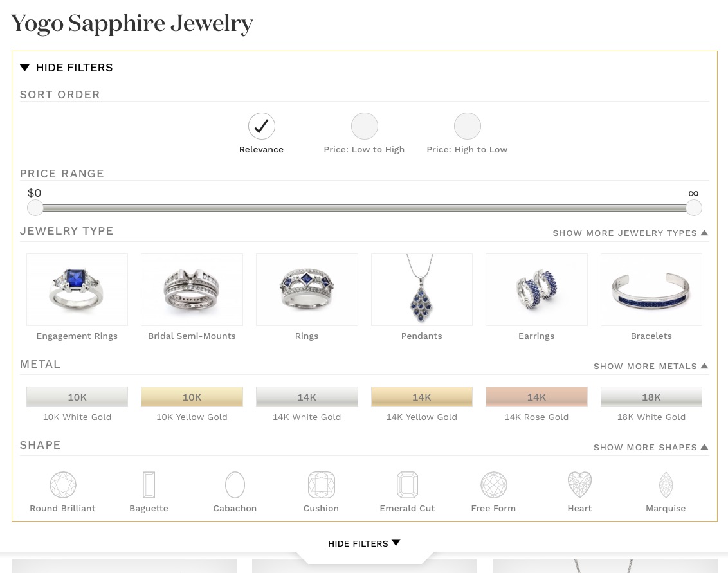Select the Cushion shape icon
This screenshot has height=573, width=728.
[x=322, y=485]
